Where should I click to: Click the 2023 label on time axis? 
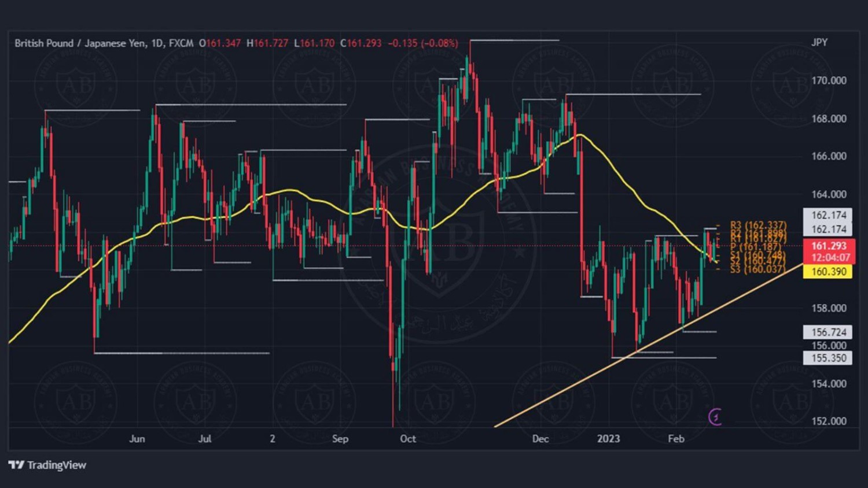(608, 439)
